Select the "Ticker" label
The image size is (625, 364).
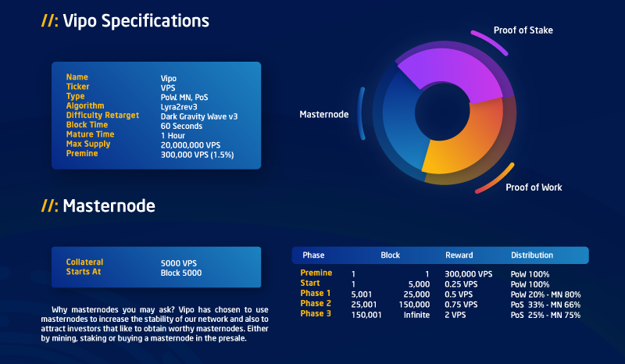coord(77,87)
